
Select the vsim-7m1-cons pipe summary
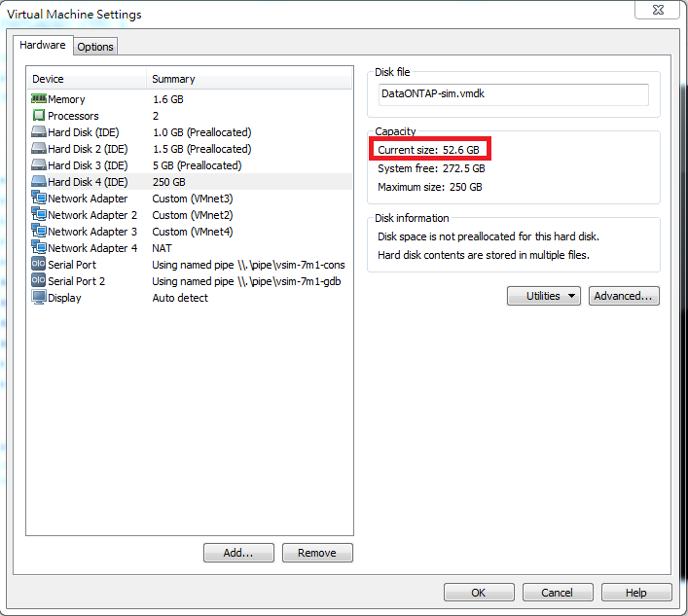[x=248, y=265]
